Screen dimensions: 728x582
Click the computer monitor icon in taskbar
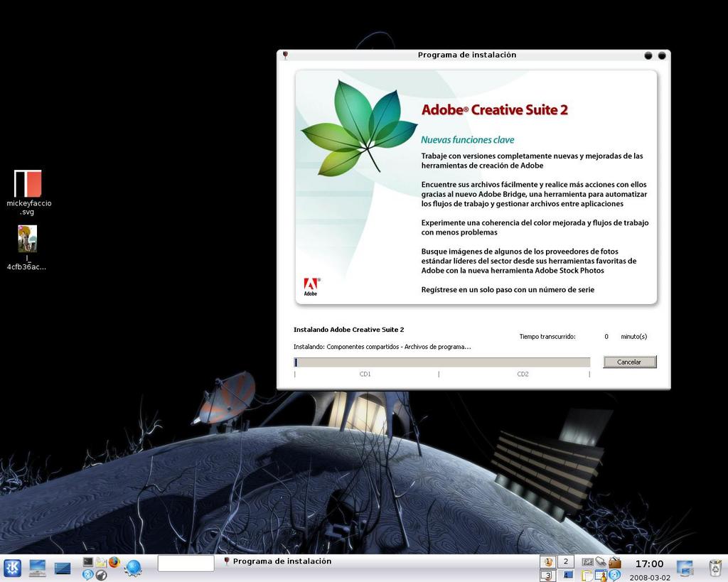tap(38, 568)
